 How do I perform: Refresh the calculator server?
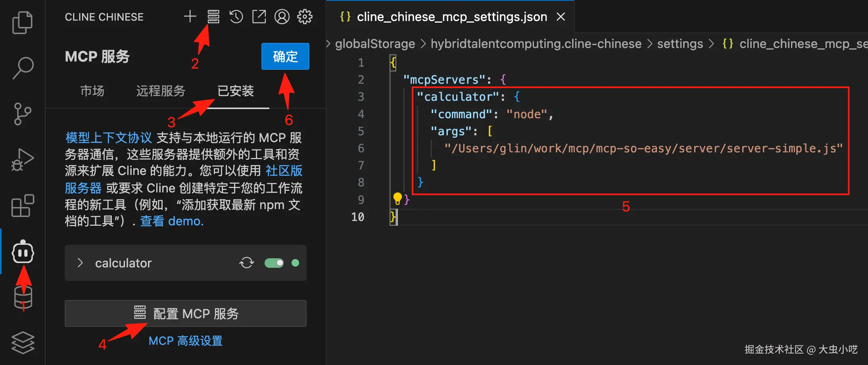click(246, 263)
